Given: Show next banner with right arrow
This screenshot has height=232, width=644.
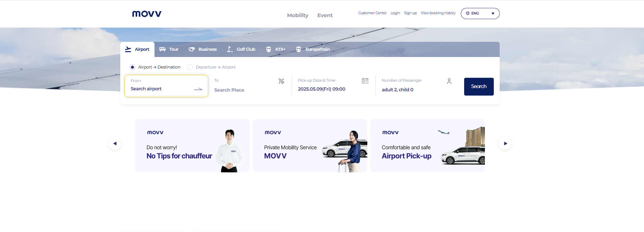Looking at the screenshot, I should tap(505, 143).
